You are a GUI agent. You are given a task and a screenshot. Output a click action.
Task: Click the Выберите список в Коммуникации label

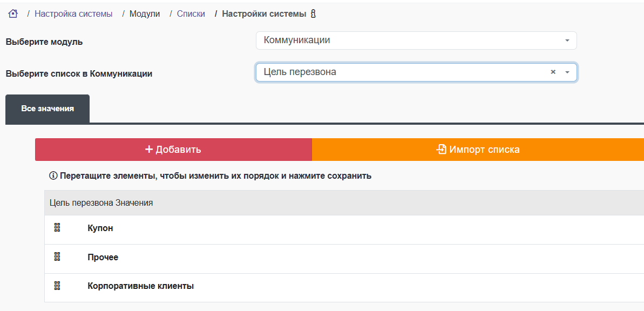[x=79, y=74]
